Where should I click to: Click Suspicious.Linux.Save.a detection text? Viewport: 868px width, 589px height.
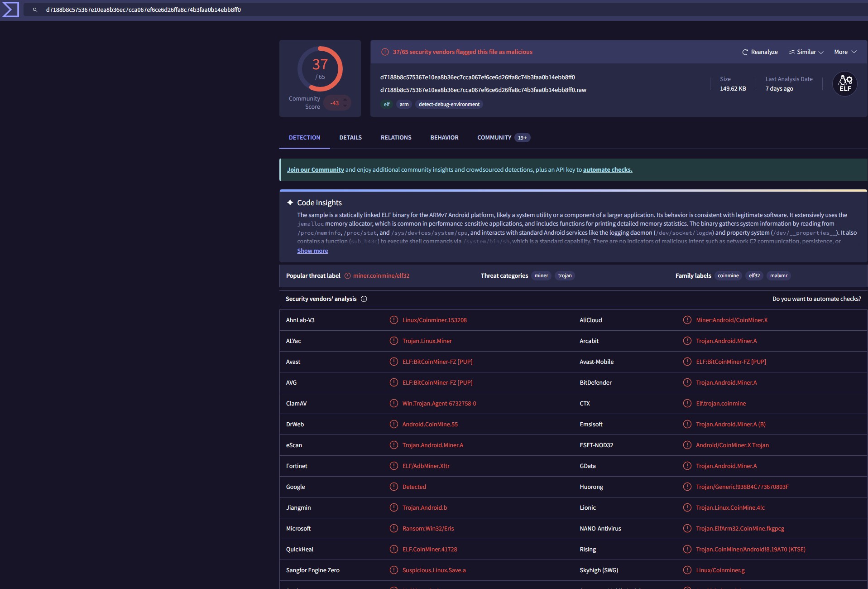[434, 570]
